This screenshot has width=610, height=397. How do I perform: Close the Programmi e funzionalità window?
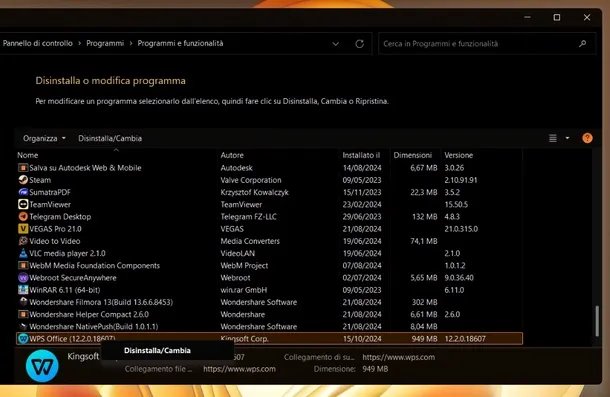pos(587,18)
